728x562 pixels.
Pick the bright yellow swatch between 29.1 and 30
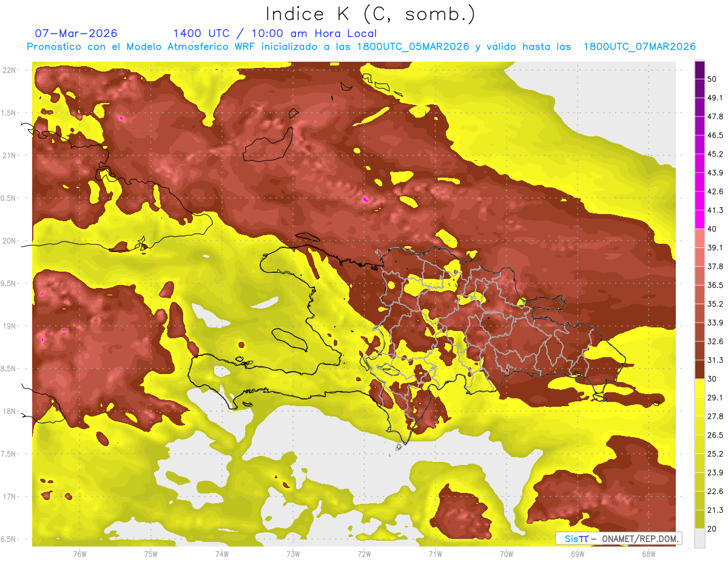coord(699,388)
